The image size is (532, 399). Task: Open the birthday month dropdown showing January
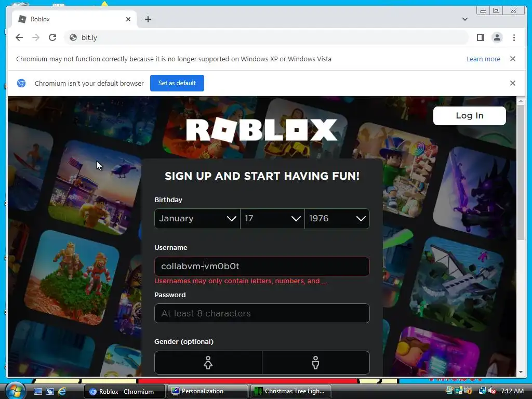[x=197, y=219]
